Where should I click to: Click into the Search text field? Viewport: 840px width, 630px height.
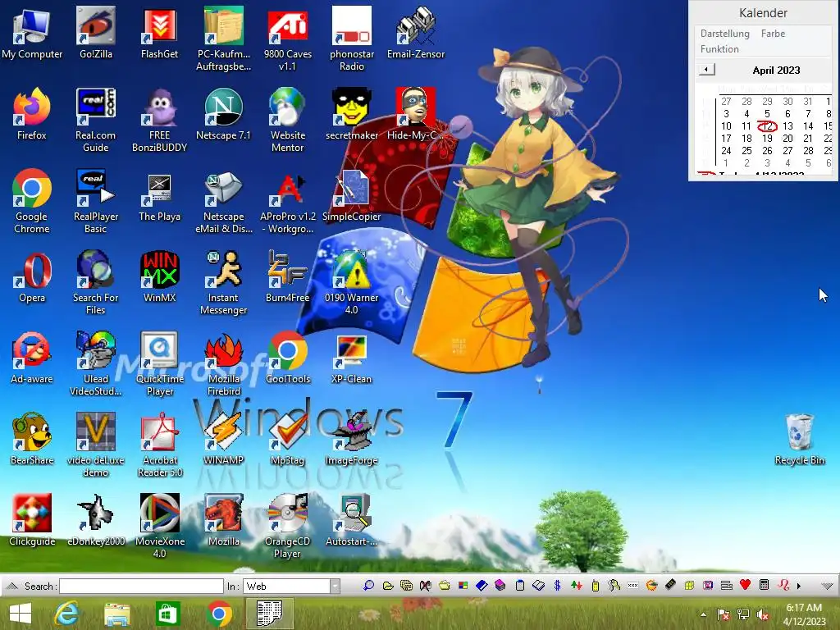141,586
